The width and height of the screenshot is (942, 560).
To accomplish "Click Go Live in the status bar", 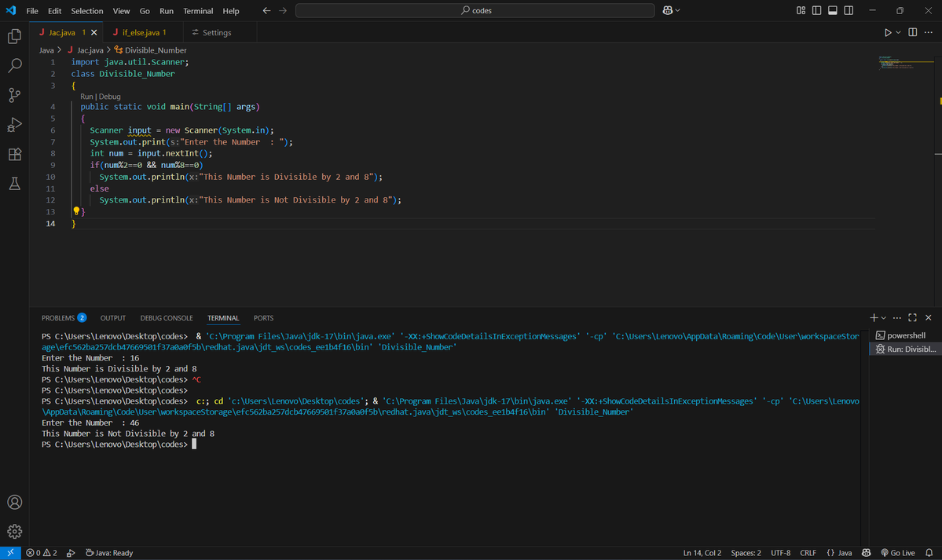I will [897, 553].
